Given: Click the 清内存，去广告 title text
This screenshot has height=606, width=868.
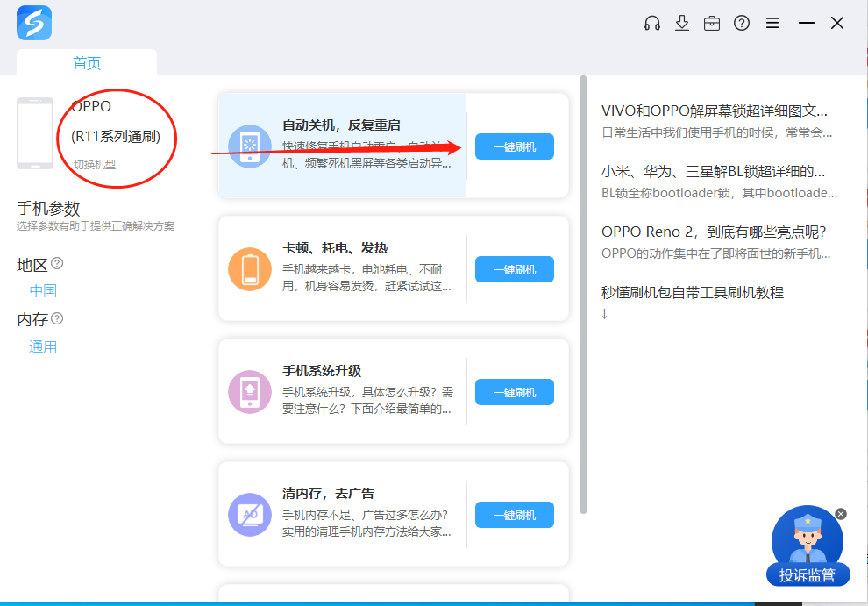Looking at the screenshot, I should tap(328, 494).
